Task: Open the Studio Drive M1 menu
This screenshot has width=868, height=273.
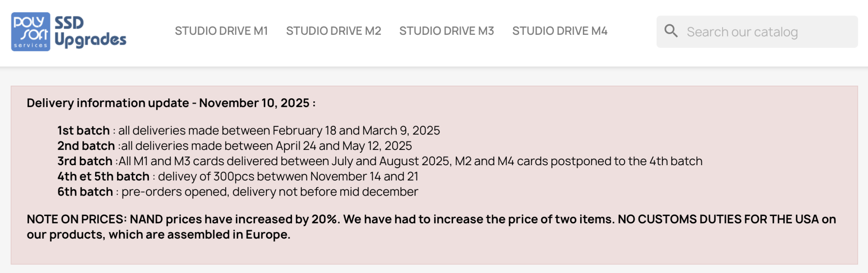Action: (x=221, y=31)
